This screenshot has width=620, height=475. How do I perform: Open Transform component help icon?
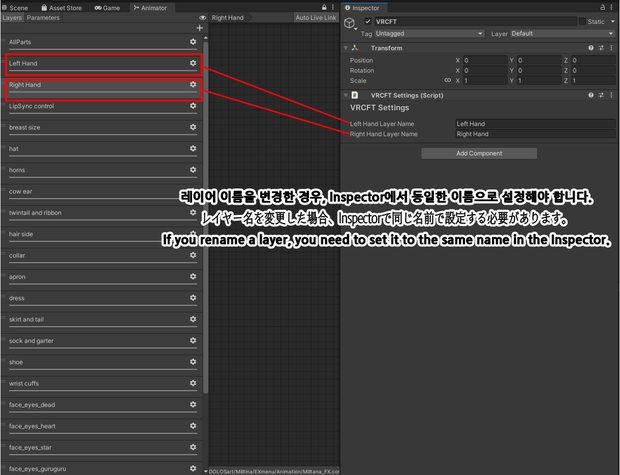pyautogui.click(x=591, y=48)
